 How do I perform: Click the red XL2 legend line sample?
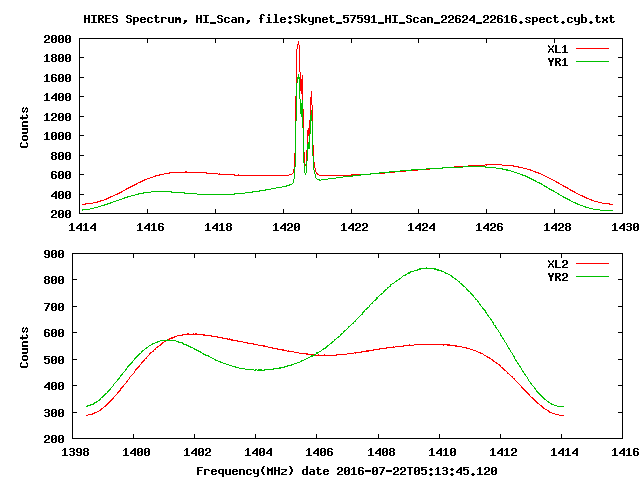click(x=592, y=264)
